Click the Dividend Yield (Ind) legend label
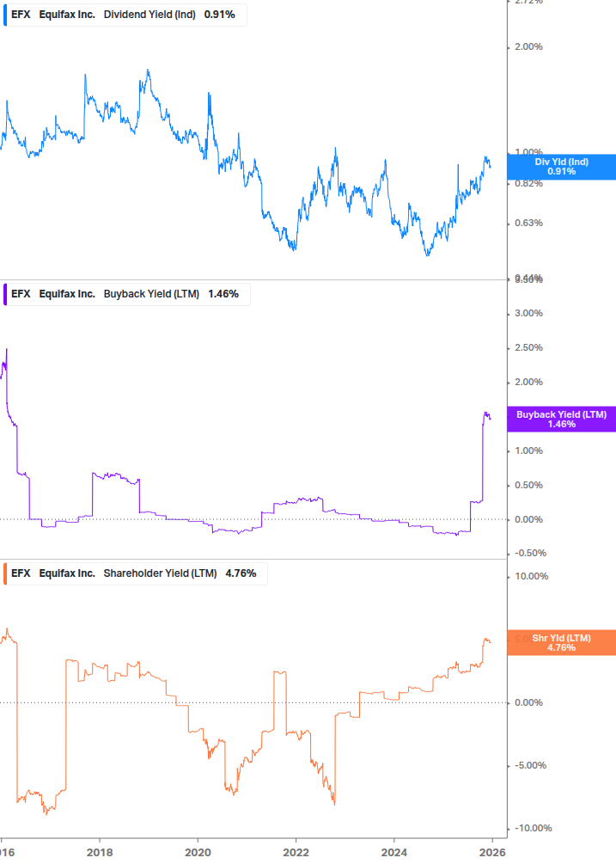Image resolution: width=616 pixels, height=864 pixels. [149, 15]
